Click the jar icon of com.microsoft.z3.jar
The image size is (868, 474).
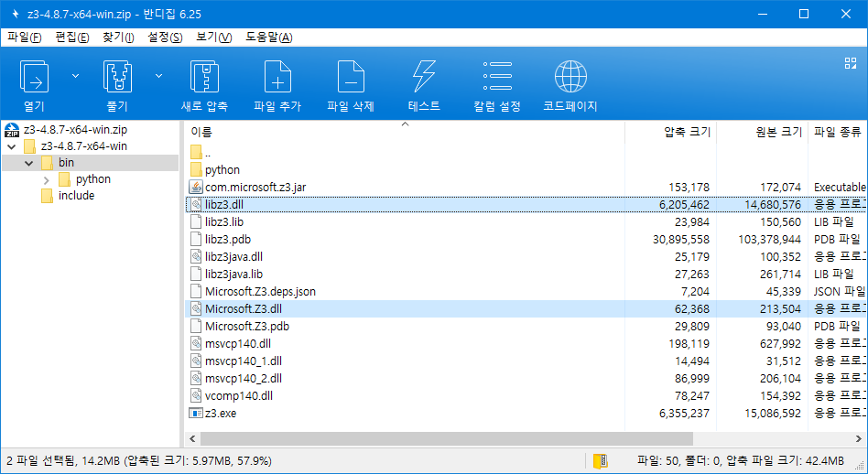tap(195, 187)
